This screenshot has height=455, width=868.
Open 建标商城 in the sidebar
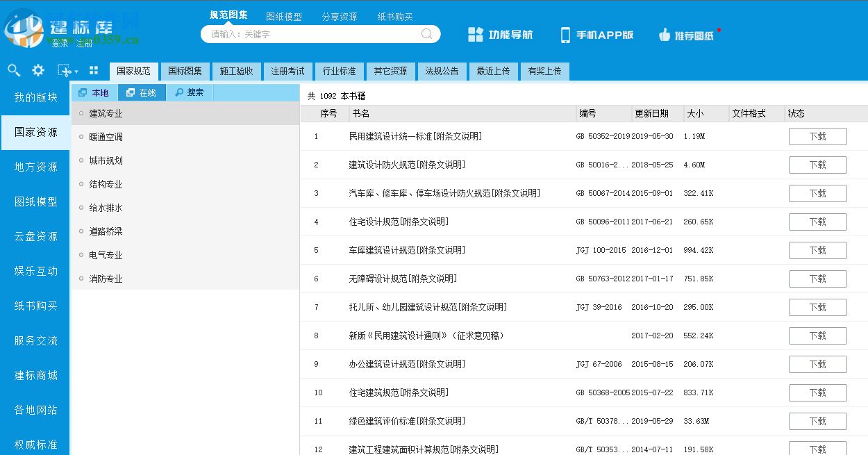tap(35, 375)
